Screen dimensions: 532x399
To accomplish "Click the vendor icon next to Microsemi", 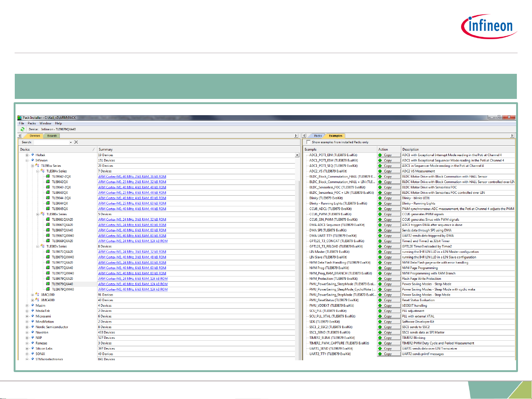I will (32, 316).
